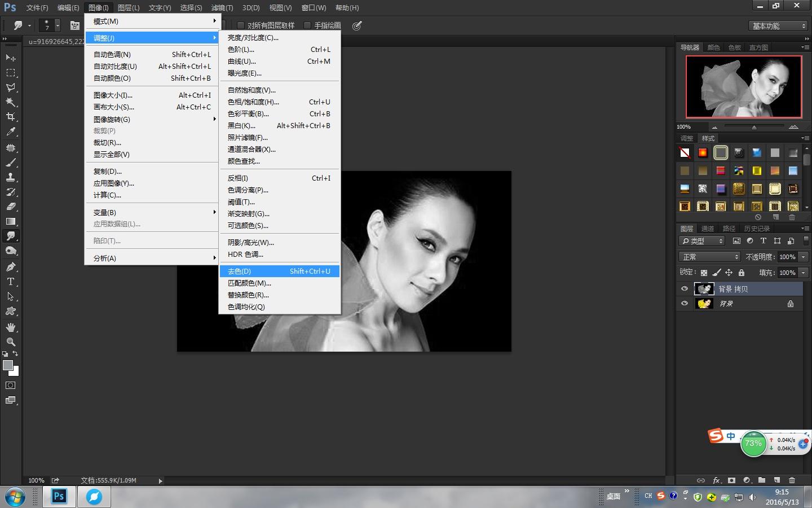
Task: Switch to the 通道 tab
Action: [x=708, y=229]
